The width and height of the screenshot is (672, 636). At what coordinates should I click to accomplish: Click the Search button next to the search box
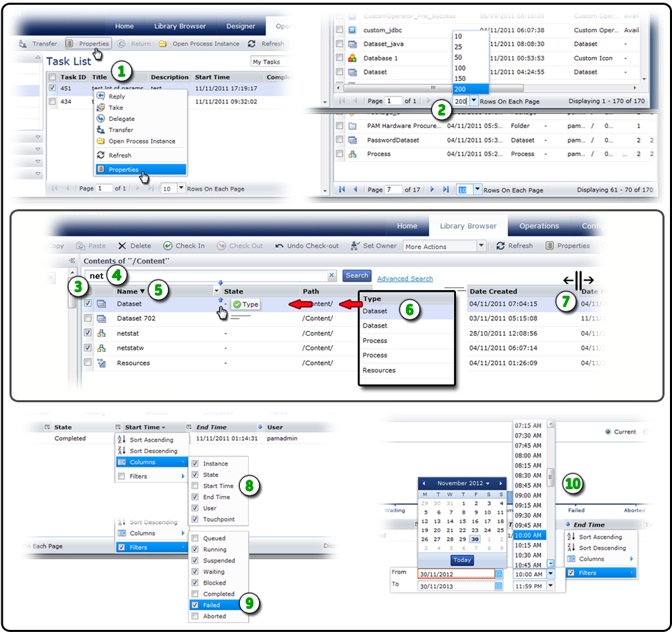[x=356, y=276]
